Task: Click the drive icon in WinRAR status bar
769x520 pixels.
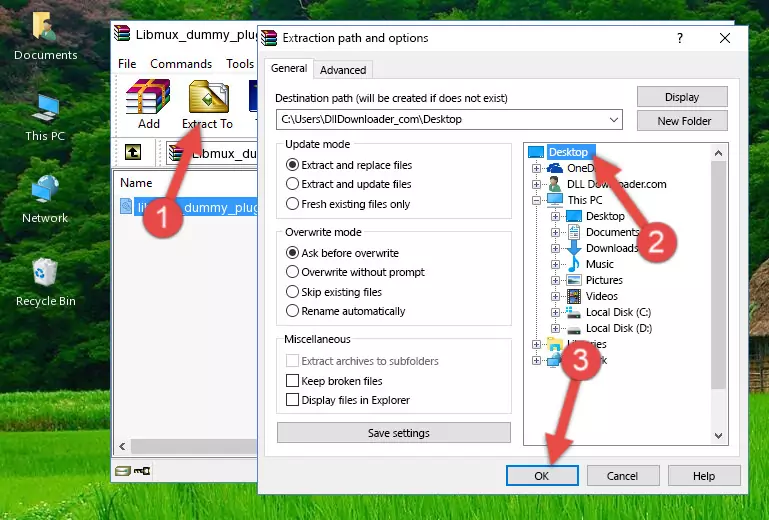Action: pyautogui.click(x=123, y=471)
